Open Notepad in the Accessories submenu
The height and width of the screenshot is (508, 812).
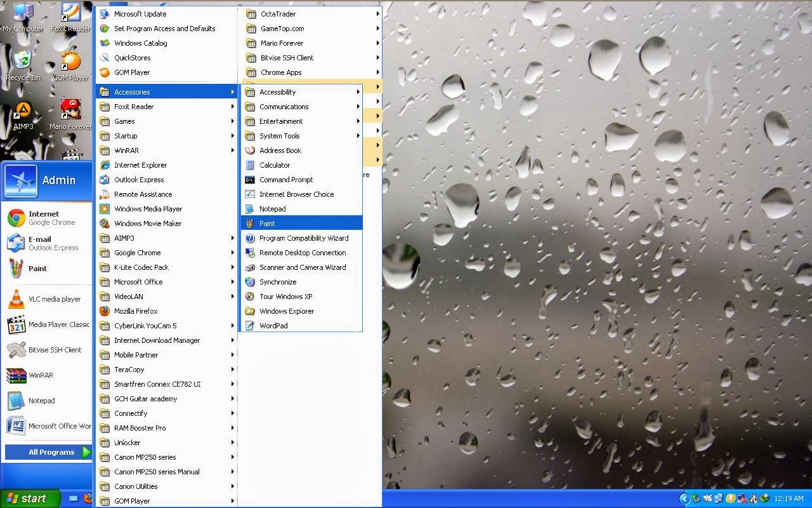301,209
